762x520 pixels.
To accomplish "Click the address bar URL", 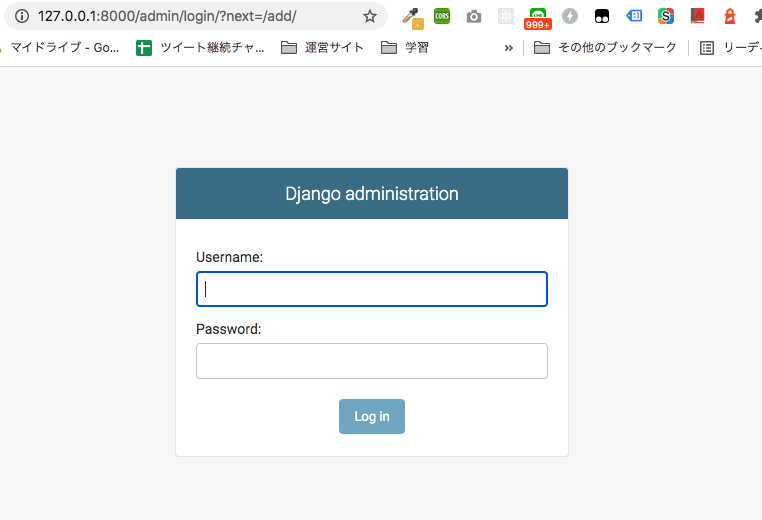I will 167,16.
